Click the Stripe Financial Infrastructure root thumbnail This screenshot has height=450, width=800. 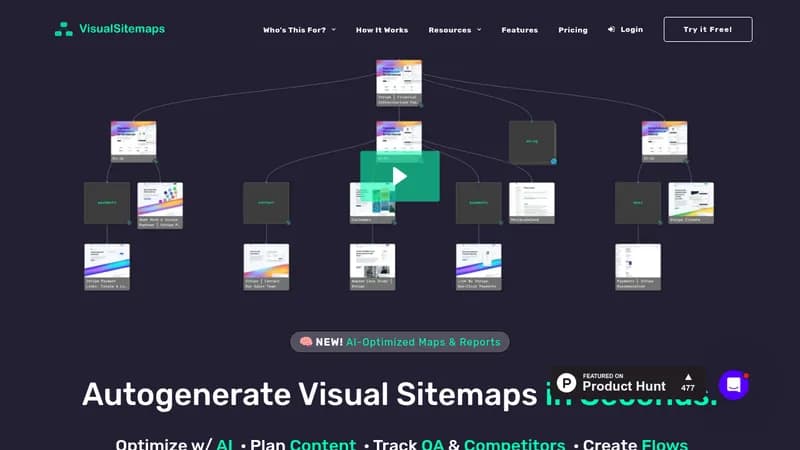399,83
